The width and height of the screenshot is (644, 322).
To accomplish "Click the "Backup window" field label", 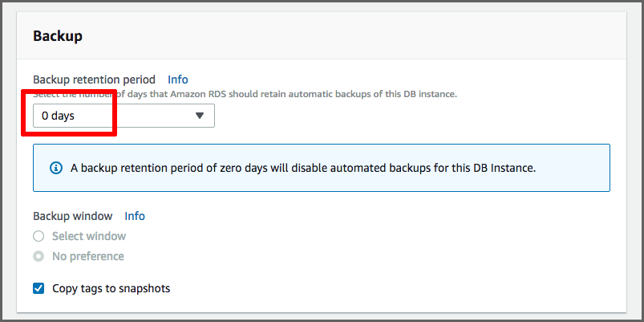I will (73, 216).
